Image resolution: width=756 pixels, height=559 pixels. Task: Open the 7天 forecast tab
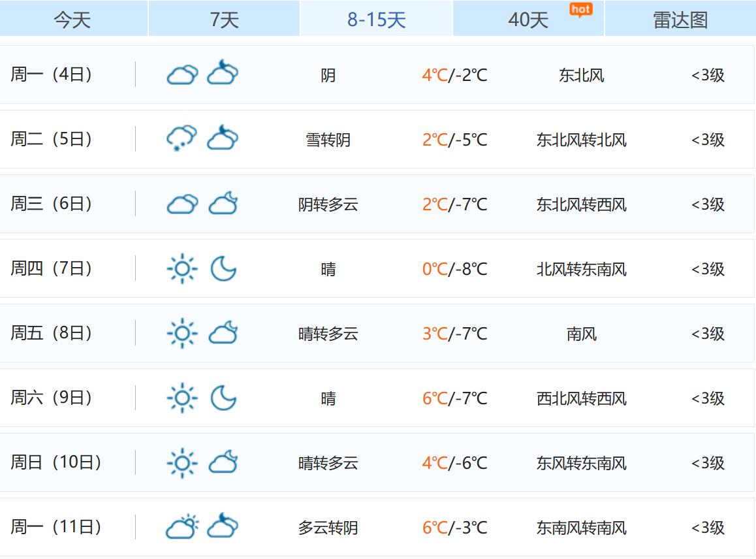(224, 20)
